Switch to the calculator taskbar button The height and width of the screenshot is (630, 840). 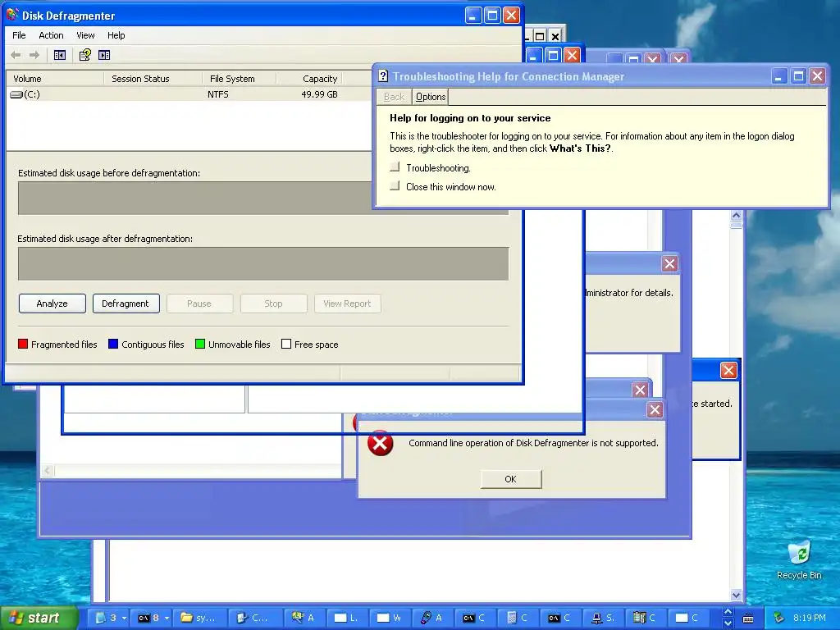click(x=518, y=618)
